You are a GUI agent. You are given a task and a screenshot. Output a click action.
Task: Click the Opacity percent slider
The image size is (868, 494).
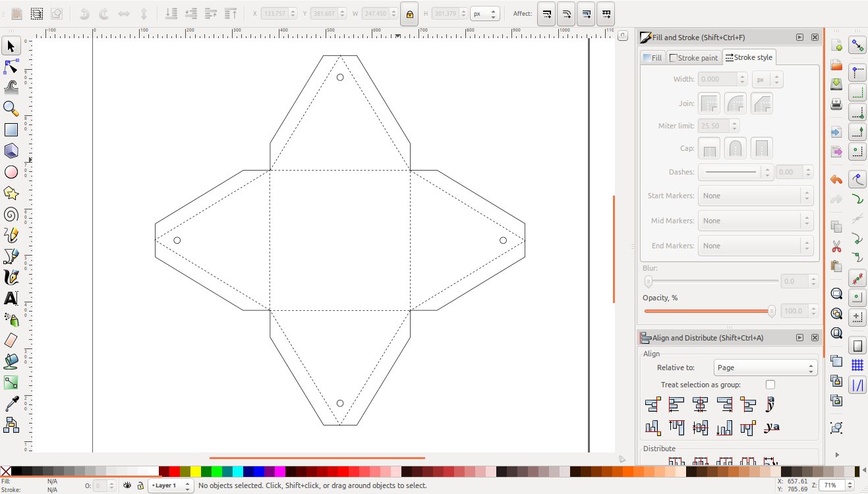tap(709, 311)
